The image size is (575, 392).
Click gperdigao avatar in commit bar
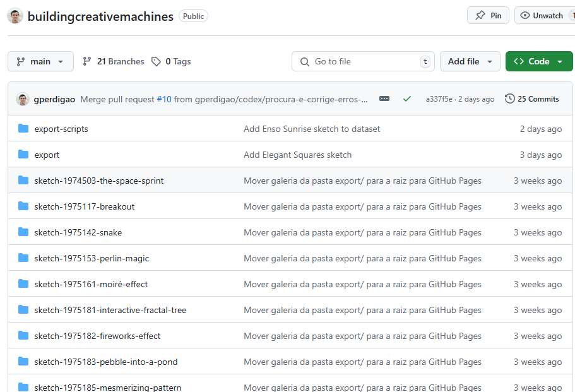tap(23, 99)
